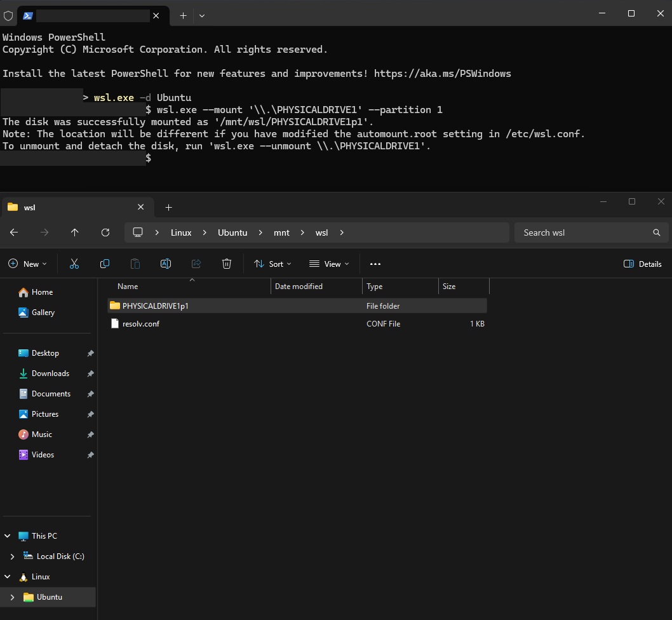672x620 pixels.
Task: Expand breadcrumb chevron after mnt
Action: click(x=302, y=232)
